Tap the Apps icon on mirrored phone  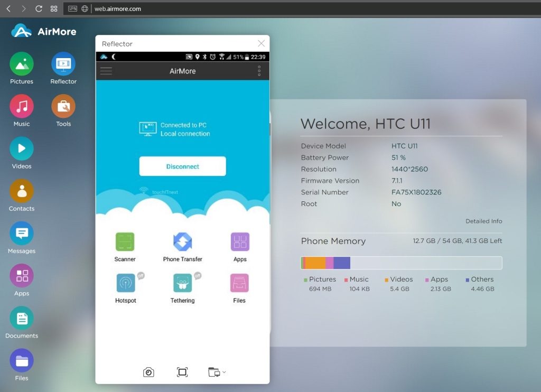(x=240, y=242)
